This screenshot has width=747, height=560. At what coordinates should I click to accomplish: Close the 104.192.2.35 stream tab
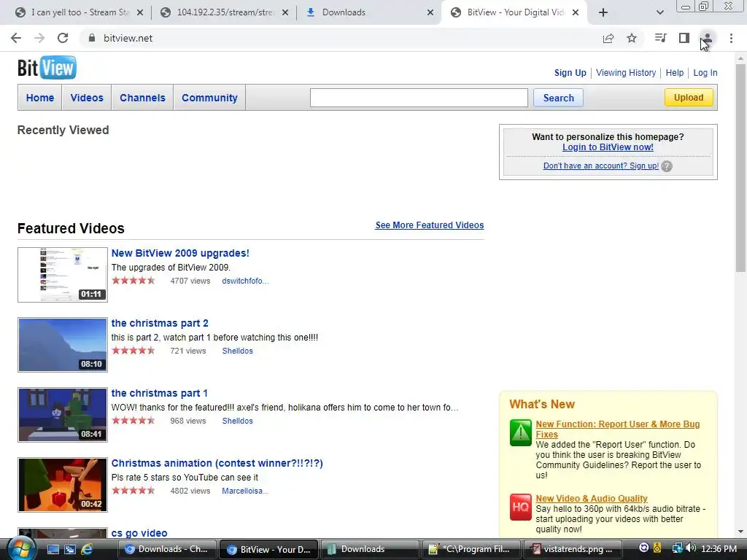[285, 12]
